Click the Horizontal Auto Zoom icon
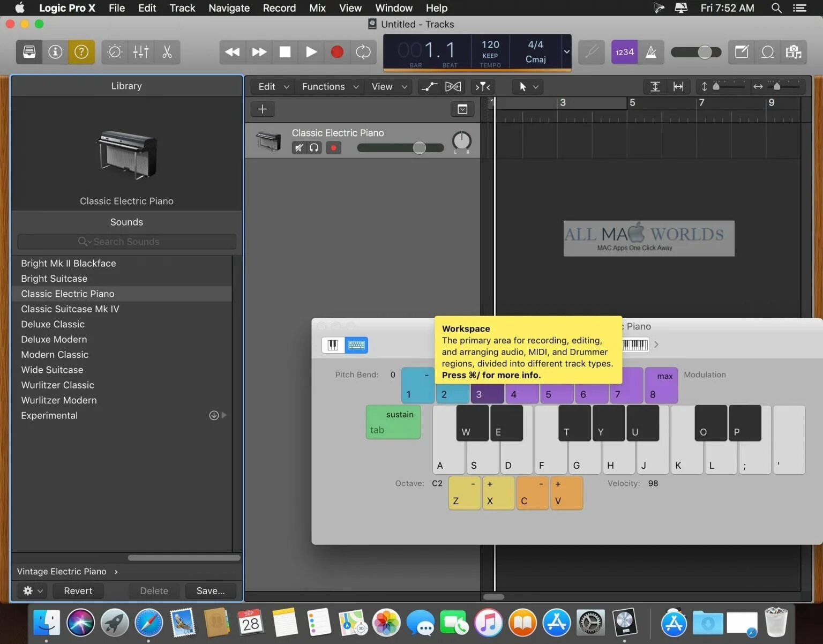823x644 pixels. (x=678, y=87)
